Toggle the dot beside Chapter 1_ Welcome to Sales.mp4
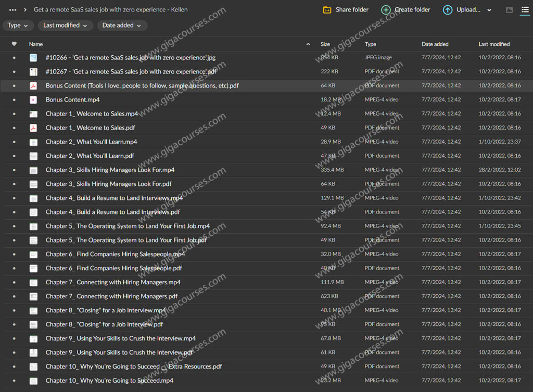Image resolution: width=533 pixels, height=392 pixels. [14, 114]
